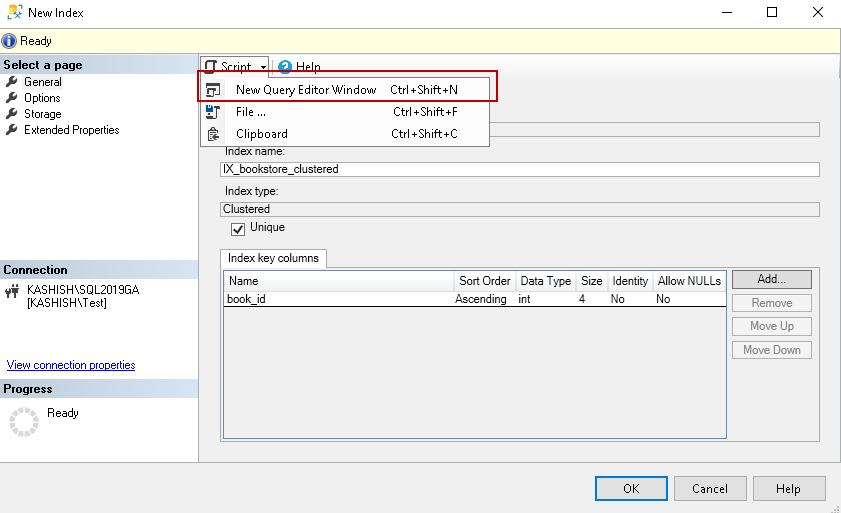Uncheck the Unique checkbox
This screenshot has width=841, height=513.
(238, 229)
